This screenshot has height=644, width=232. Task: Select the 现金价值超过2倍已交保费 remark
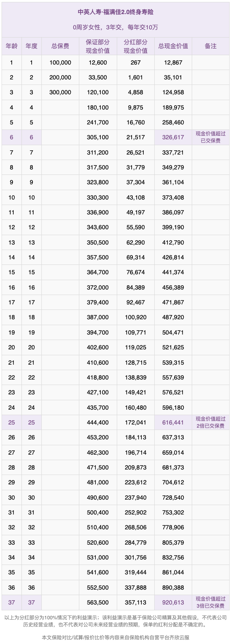coord(211,423)
